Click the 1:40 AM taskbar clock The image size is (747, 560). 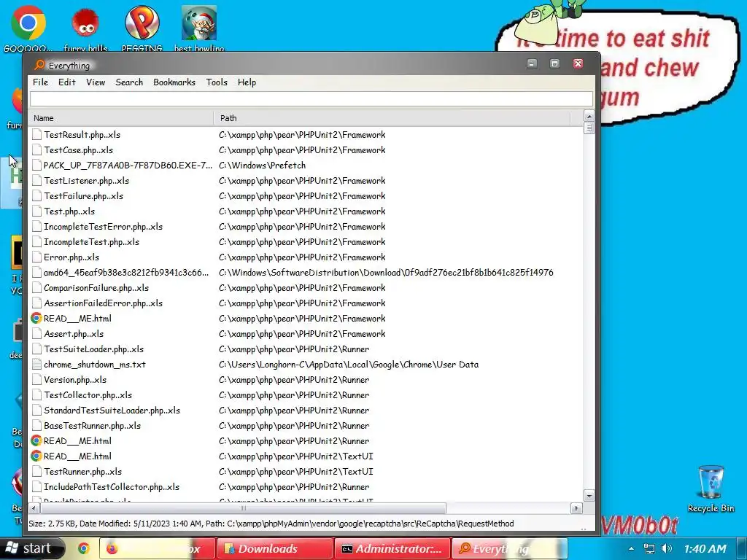tap(705, 548)
